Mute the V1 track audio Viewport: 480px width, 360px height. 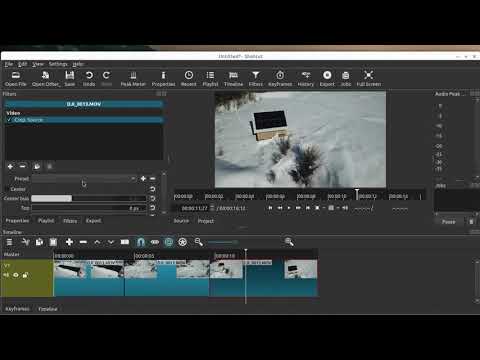coord(6,275)
